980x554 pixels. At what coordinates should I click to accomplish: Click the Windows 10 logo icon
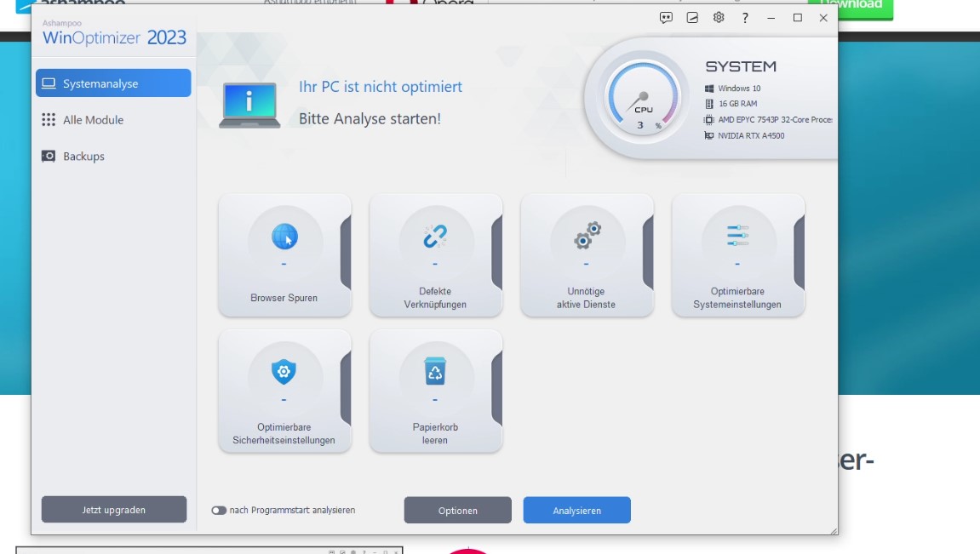[x=708, y=89]
